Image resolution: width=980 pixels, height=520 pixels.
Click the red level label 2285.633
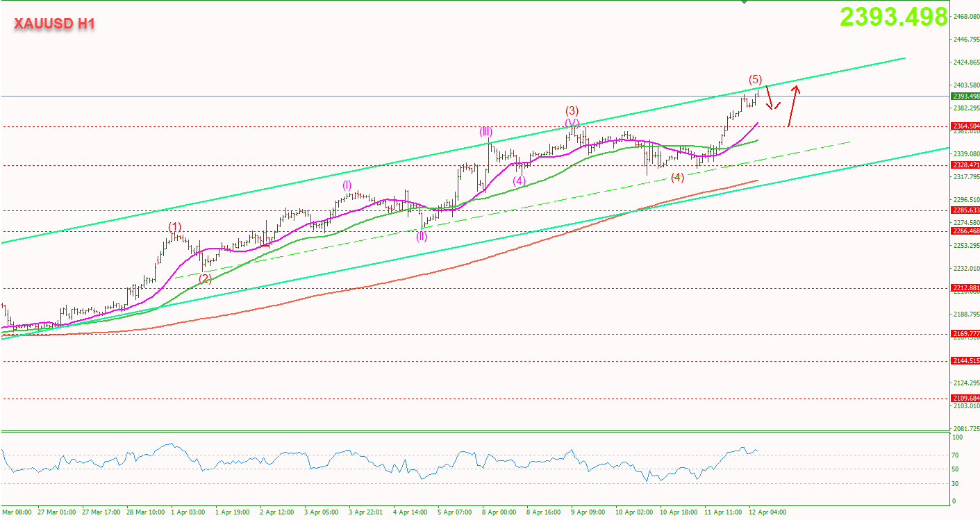coord(965,210)
